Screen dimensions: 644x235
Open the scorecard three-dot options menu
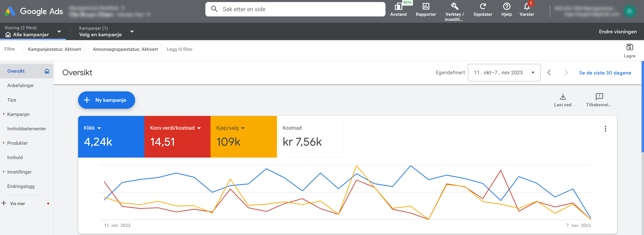605,129
